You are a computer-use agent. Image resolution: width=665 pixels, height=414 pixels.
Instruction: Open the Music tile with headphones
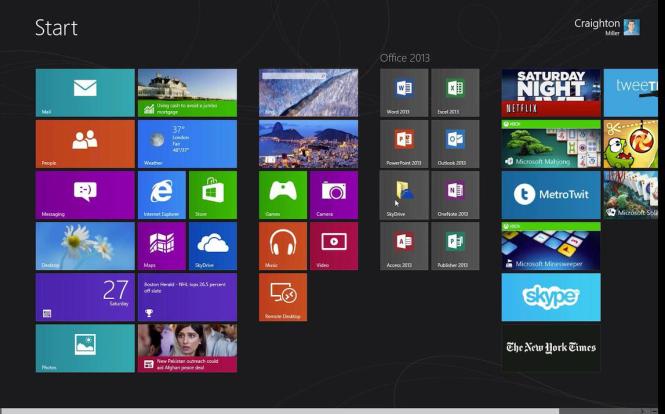tap(283, 246)
